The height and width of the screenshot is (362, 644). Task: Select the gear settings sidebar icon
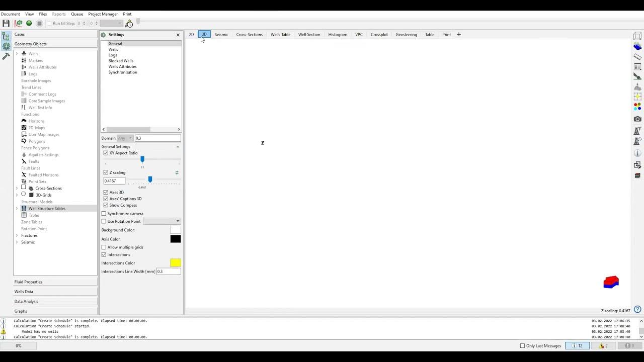(x=6, y=46)
